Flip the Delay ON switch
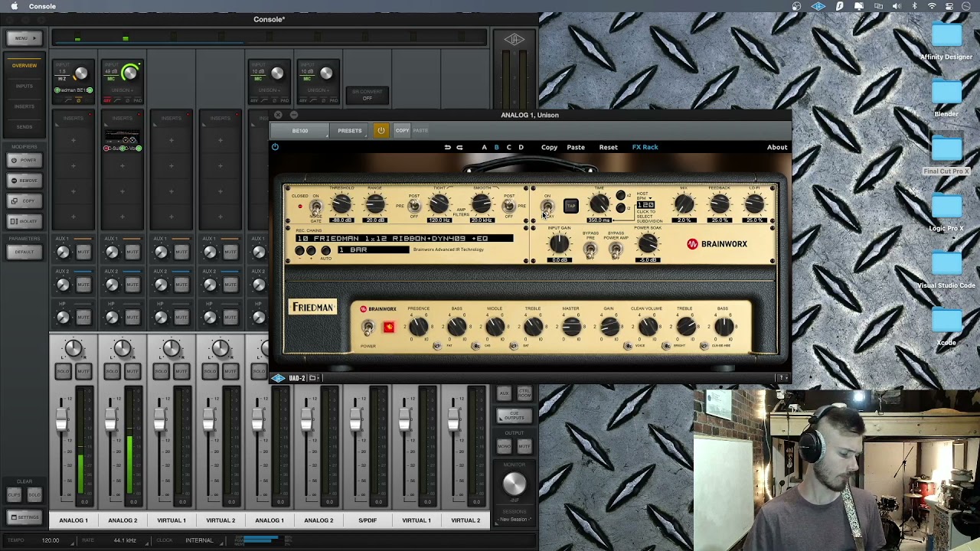 click(x=547, y=207)
